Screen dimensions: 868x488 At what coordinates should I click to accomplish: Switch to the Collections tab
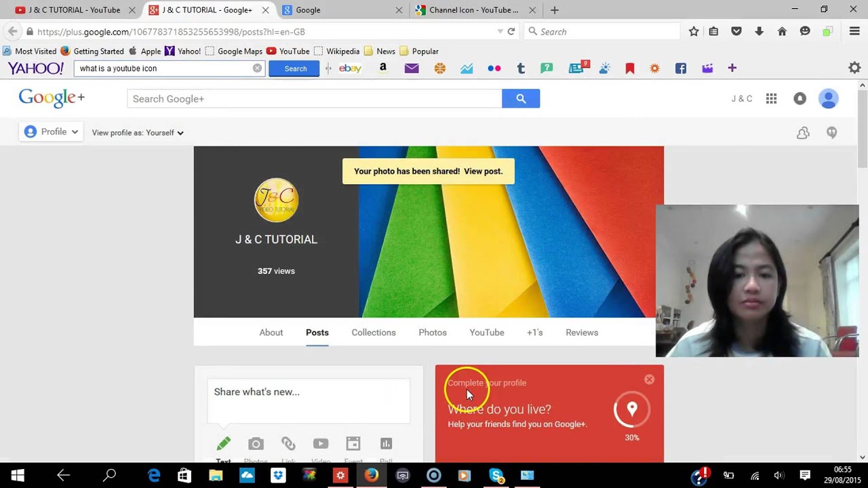pos(374,332)
